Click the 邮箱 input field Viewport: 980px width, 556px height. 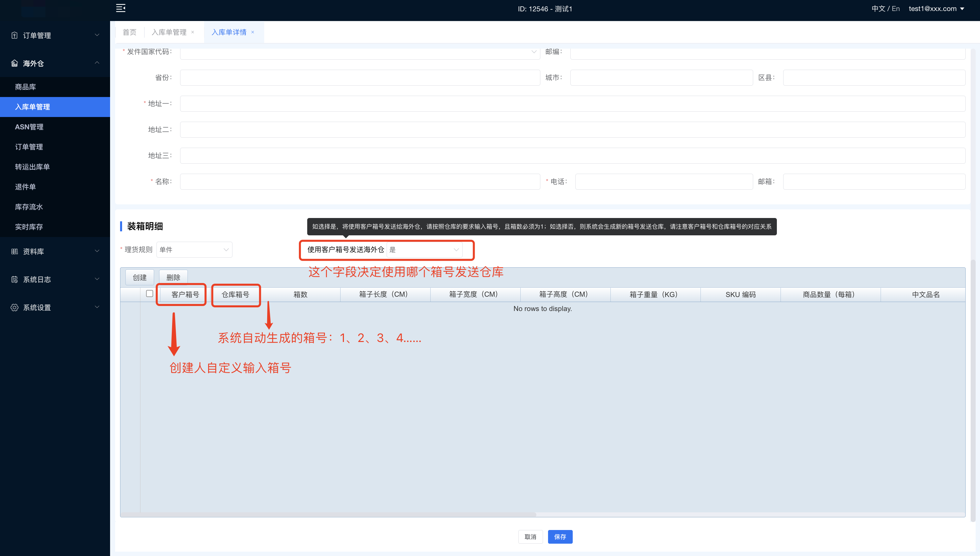(874, 181)
